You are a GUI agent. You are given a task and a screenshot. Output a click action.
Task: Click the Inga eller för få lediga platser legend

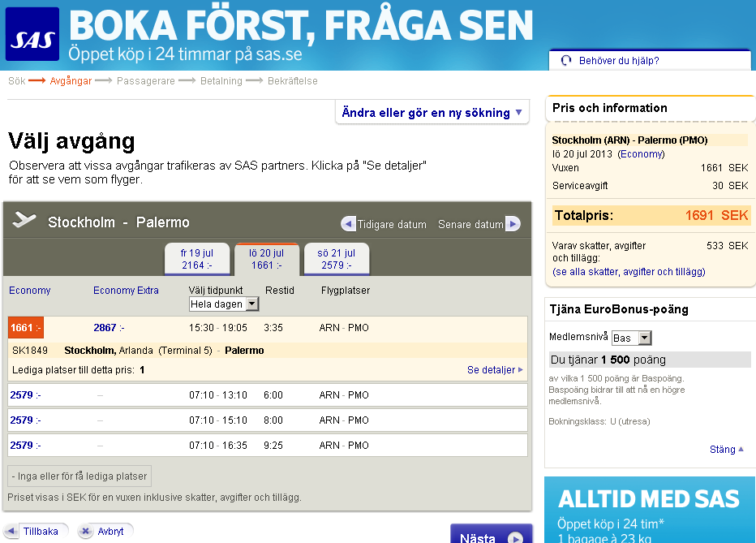click(79, 476)
